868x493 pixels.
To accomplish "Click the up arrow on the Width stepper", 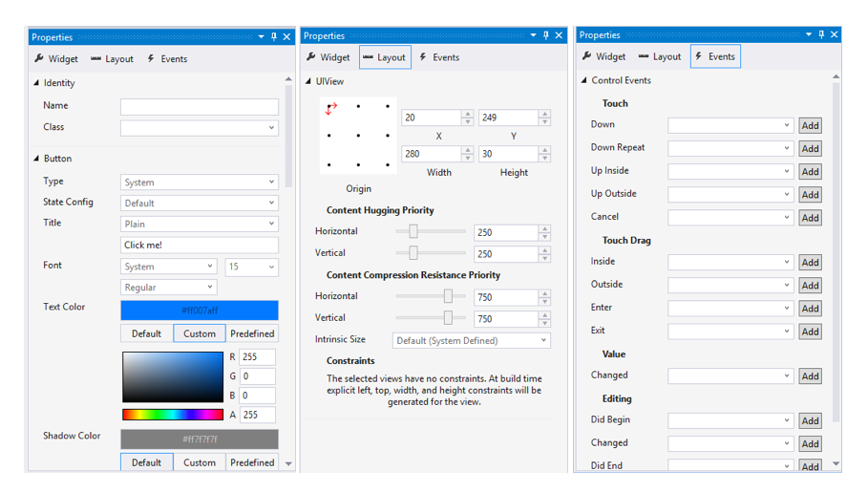I will click(467, 150).
